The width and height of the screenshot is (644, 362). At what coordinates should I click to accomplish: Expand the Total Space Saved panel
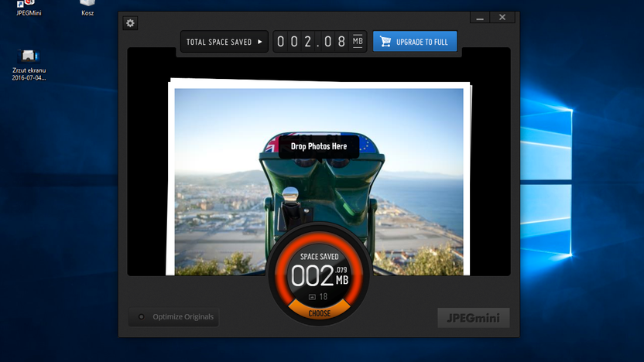click(x=224, y=42)
